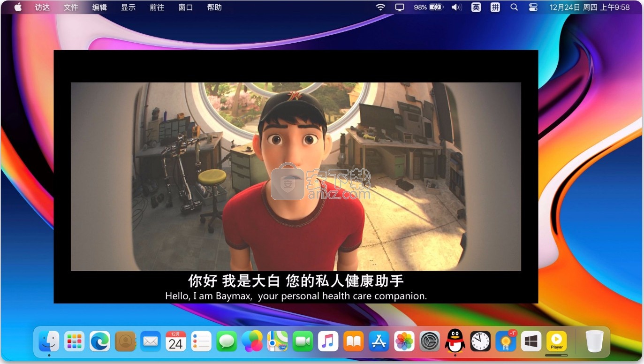Click the 98% battery indicator
Viewport: 644px width, 364px height.
tap(428, 7)
